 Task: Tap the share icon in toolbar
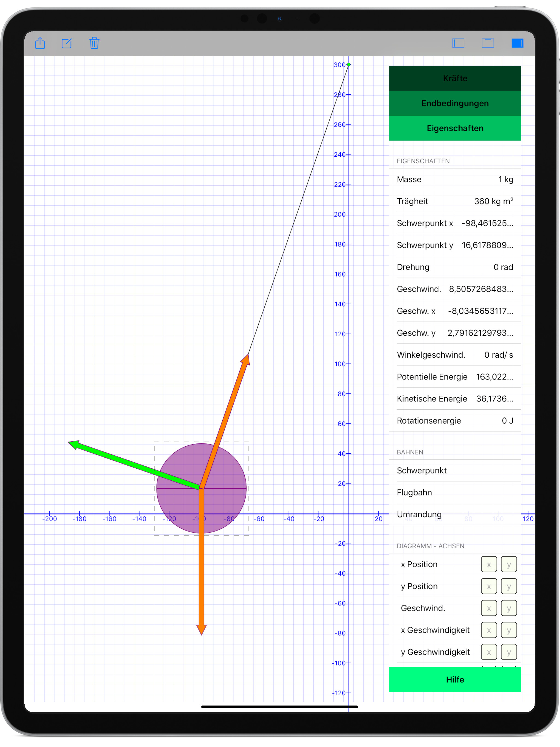pyautogui.click(x=40, y=43)
